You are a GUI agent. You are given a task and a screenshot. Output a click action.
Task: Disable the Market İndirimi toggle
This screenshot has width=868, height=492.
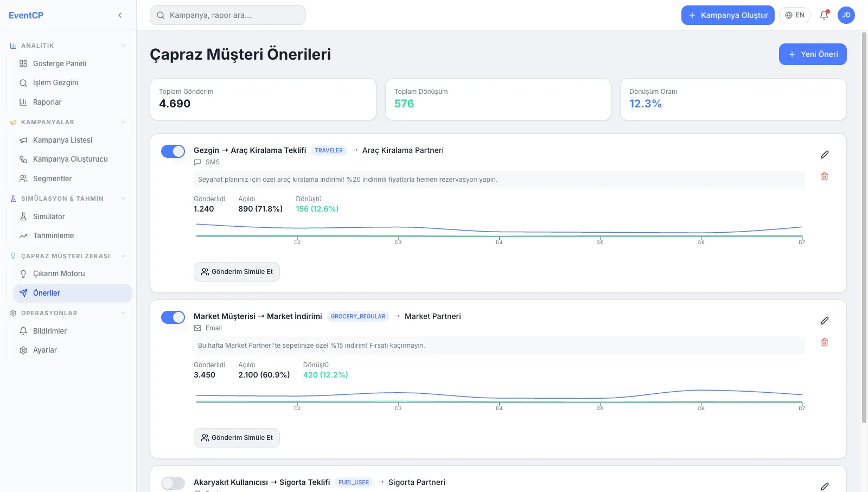[x=173, y=317]
